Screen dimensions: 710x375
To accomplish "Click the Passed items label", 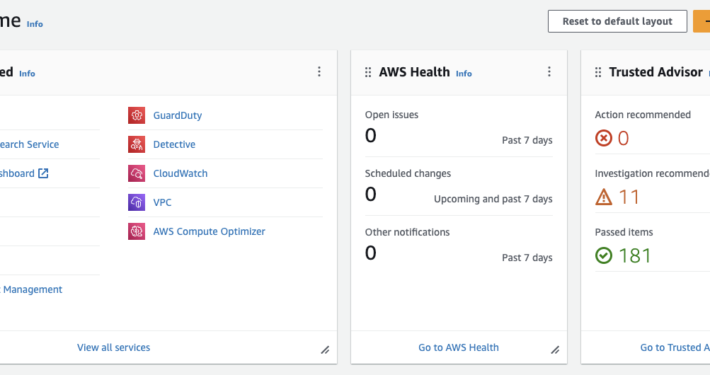I will (624, 232).
